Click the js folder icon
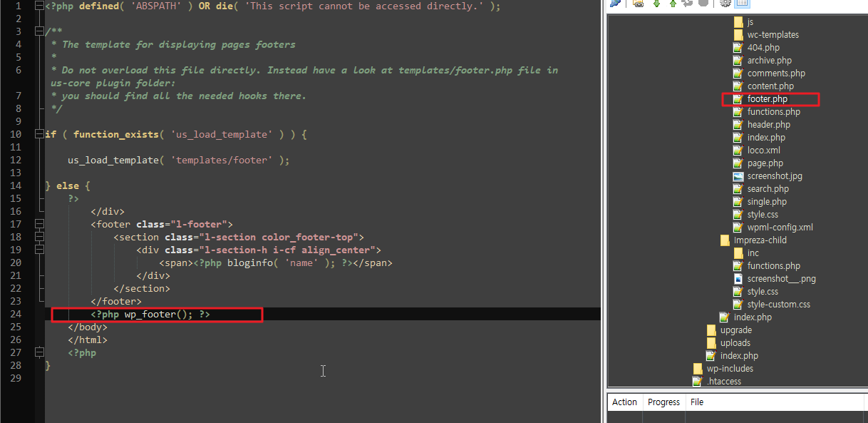This screenshot has height=423, width=868. (x=738, y=21)
